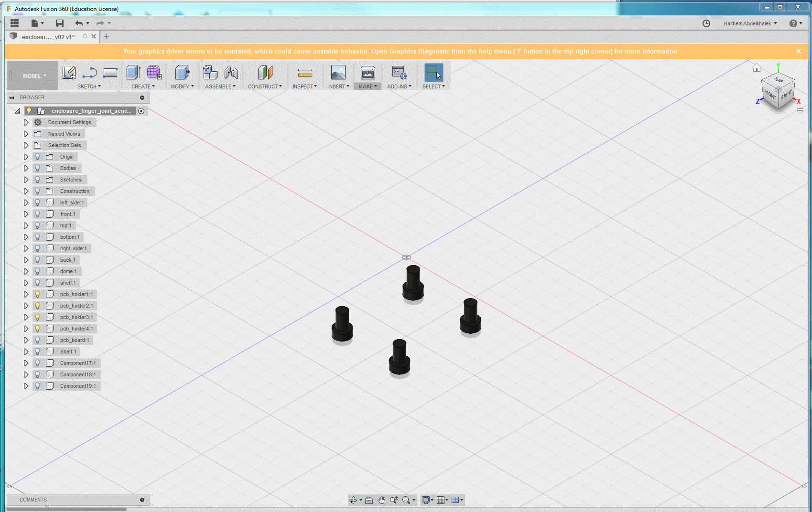Image resolution: width=812 pixels, height=512 pixels.
Task: Toggle visibility of pcb_holder4:1
Action: [37, 329]
